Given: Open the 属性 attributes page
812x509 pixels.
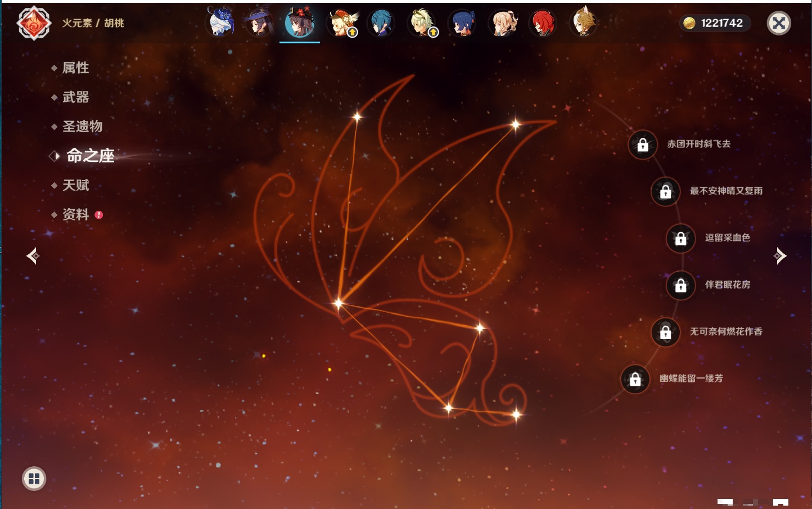Looking at the screenshot, I should coord(75,68).
